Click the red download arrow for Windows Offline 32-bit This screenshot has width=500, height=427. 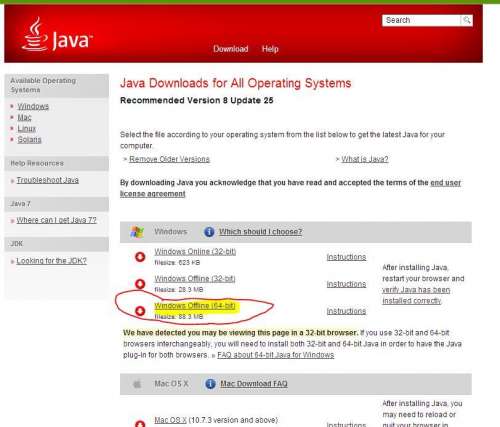click(x=140, y=284)
